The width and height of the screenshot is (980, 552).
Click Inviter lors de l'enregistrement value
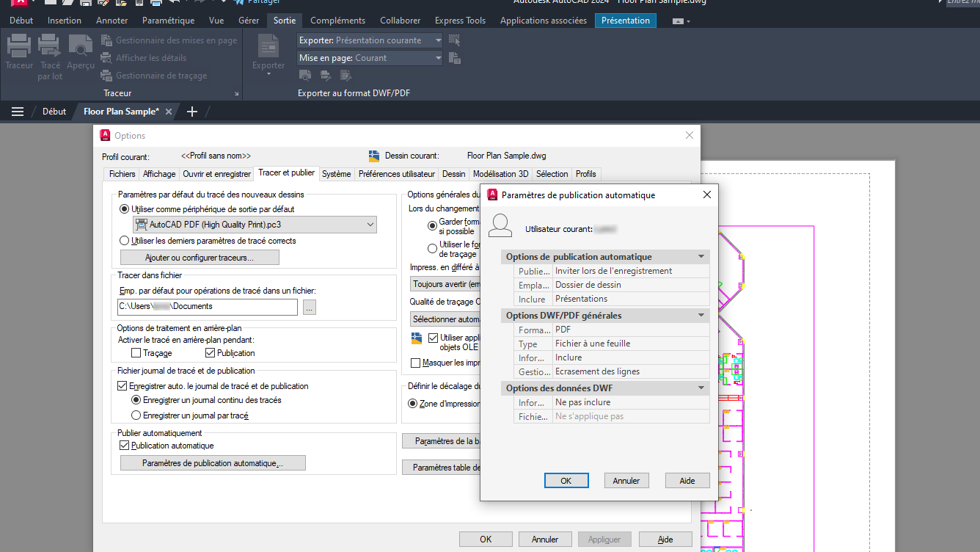point(631,271)
